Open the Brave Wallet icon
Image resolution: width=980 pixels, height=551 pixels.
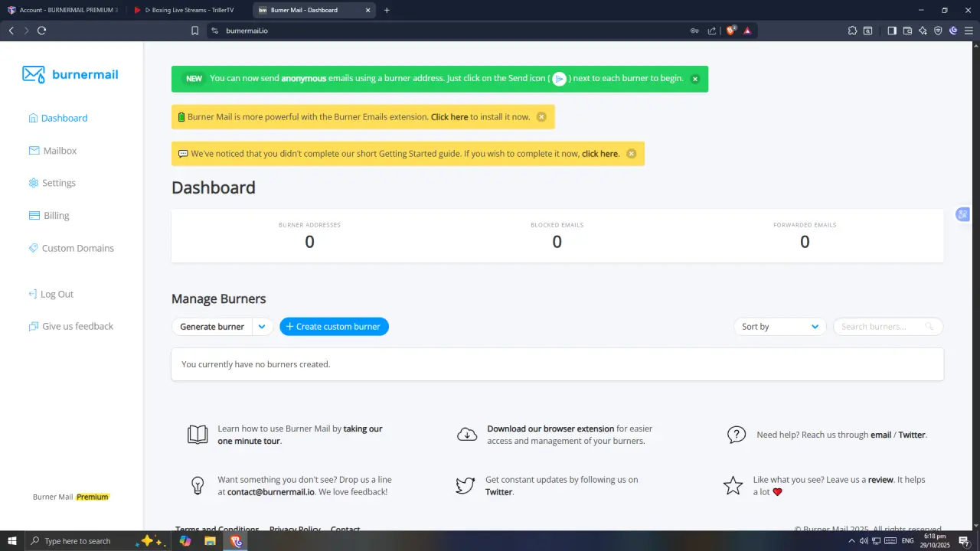[907, 31]
